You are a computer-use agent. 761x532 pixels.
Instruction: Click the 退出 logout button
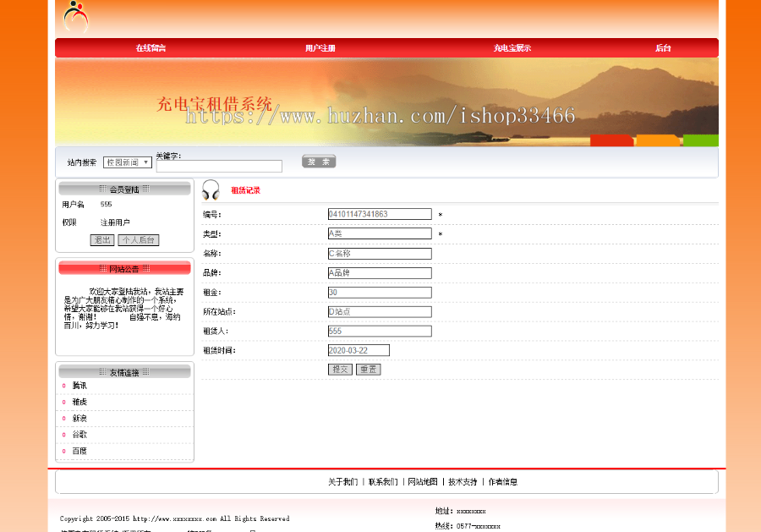point(101,239)
